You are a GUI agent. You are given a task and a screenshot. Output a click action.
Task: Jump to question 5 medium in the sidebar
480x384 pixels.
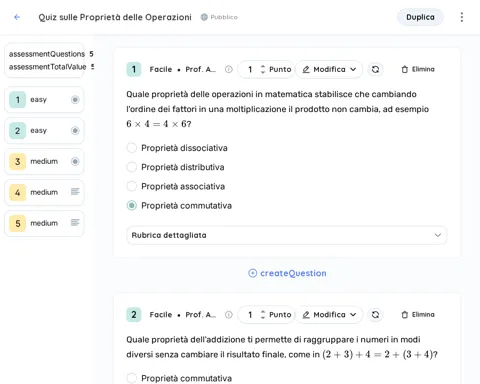pos(44,223)
